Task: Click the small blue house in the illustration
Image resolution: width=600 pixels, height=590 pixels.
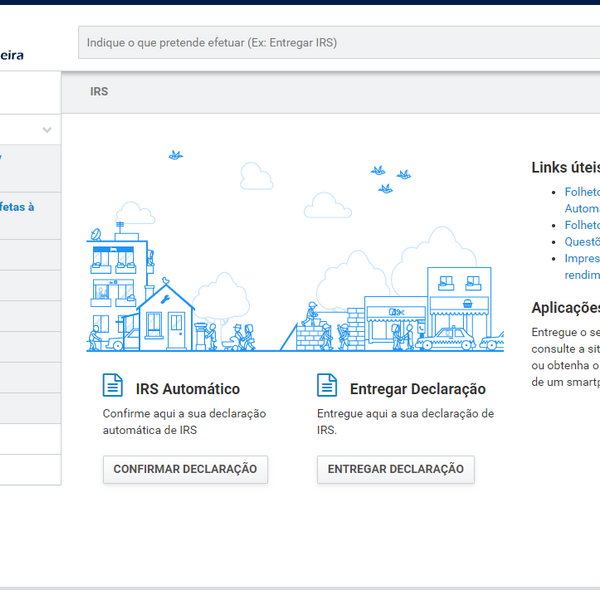Action: tap(164, 313)
